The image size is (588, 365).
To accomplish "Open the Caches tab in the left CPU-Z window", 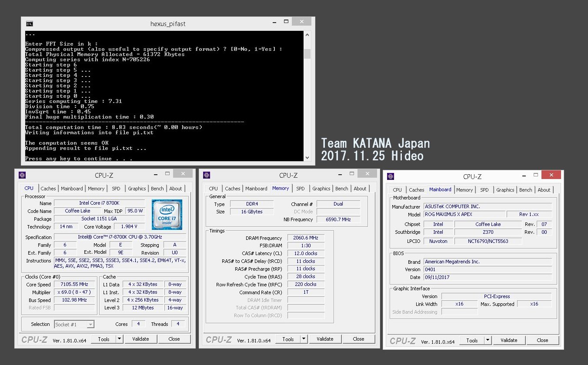I will (x=48, y=189).
